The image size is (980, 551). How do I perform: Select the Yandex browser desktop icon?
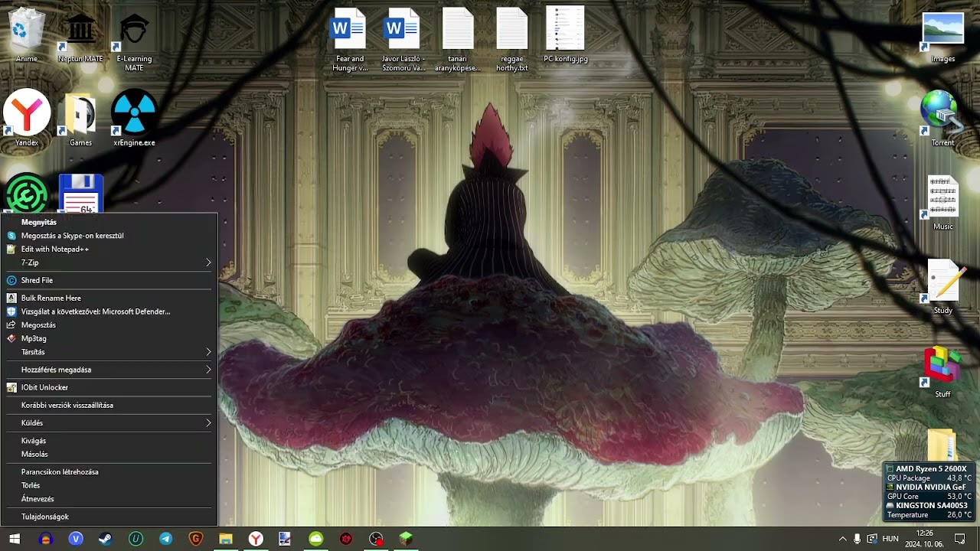point(27,119)
